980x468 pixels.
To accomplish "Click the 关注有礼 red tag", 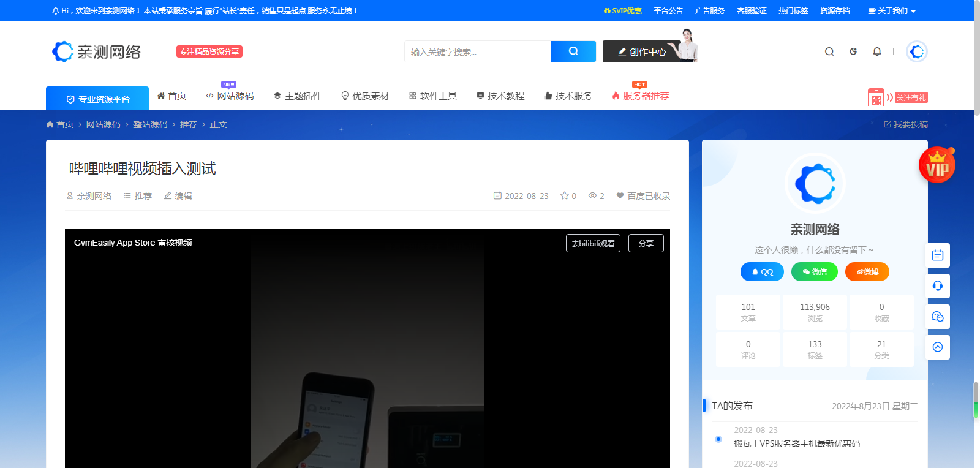I will click(x=911, y=97).
